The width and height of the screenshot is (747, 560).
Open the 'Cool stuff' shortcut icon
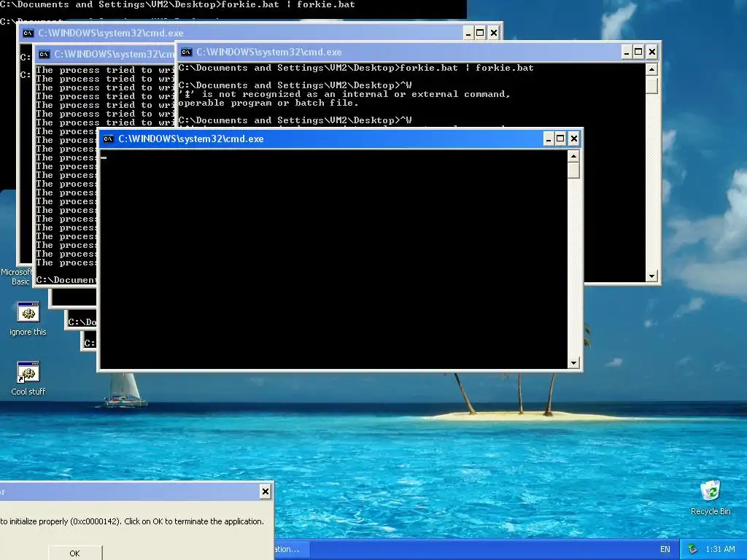tap(28, 373)
